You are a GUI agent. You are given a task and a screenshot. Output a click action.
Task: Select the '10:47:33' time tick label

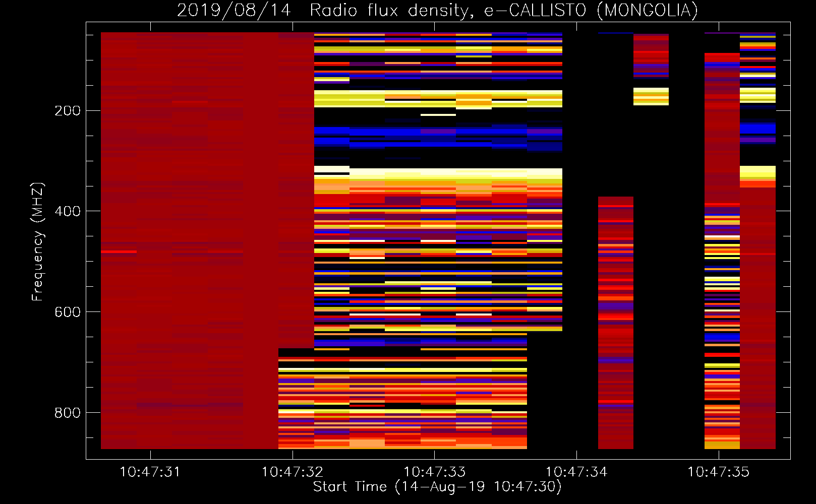click(434, 472)
